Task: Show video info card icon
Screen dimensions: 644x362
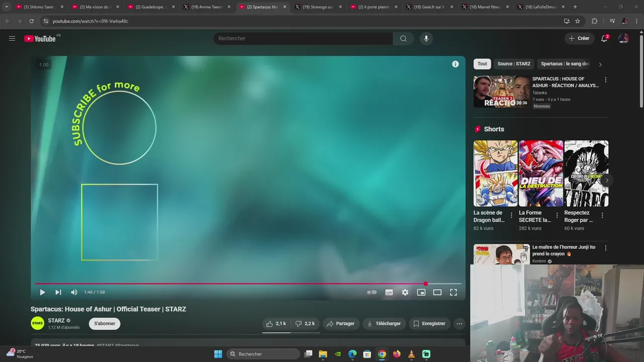Action: point(455,64)
